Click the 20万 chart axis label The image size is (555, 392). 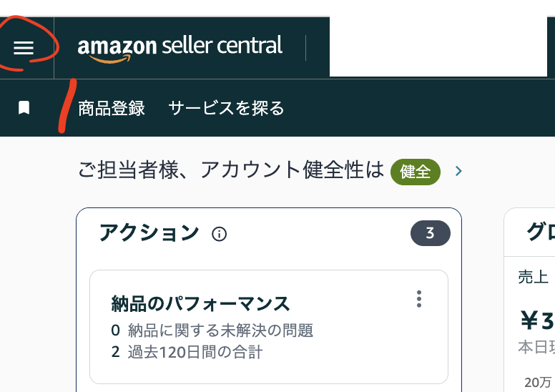[538, 381]
